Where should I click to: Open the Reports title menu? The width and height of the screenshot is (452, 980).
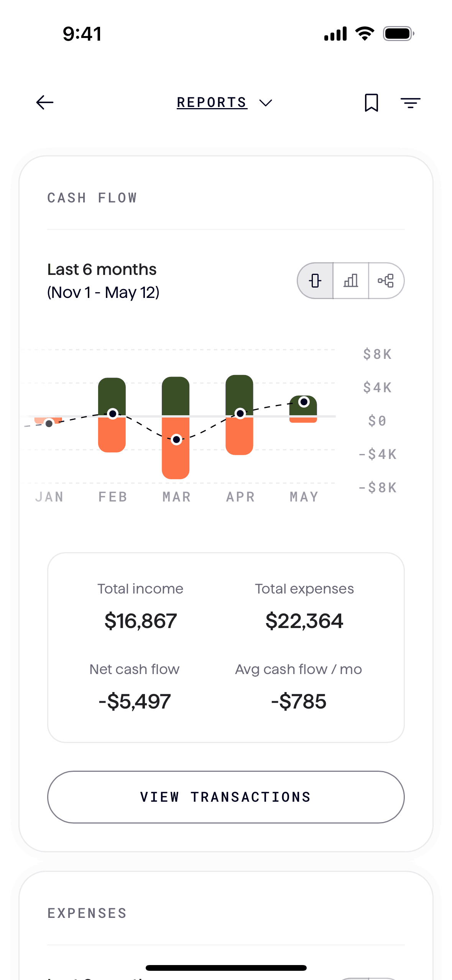[x=212, y=102]
